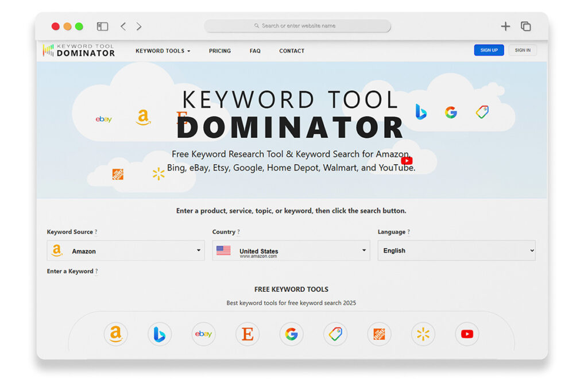The width and height of the screenshot is (588, 379).
Task: Expand the Keyword Tools navigation menu
Action: click(163, 51)
